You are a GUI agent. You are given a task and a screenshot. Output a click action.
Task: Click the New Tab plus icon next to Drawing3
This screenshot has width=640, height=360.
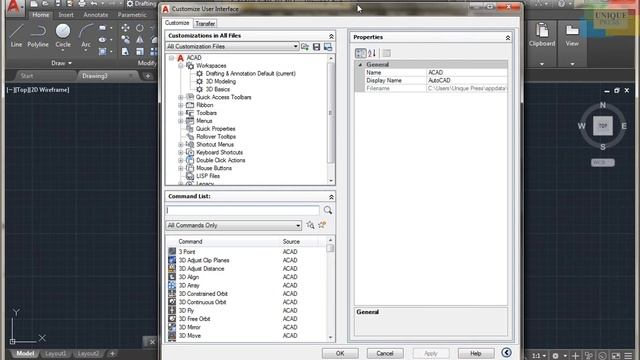(x=148, y=76)
